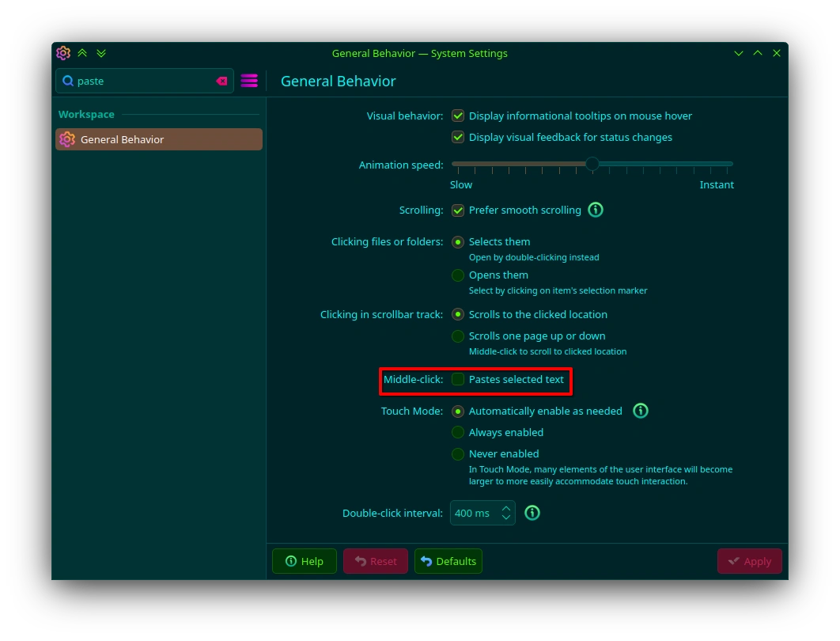Click the Help button
The image size is (840, 641).
(x=305, y=561)
